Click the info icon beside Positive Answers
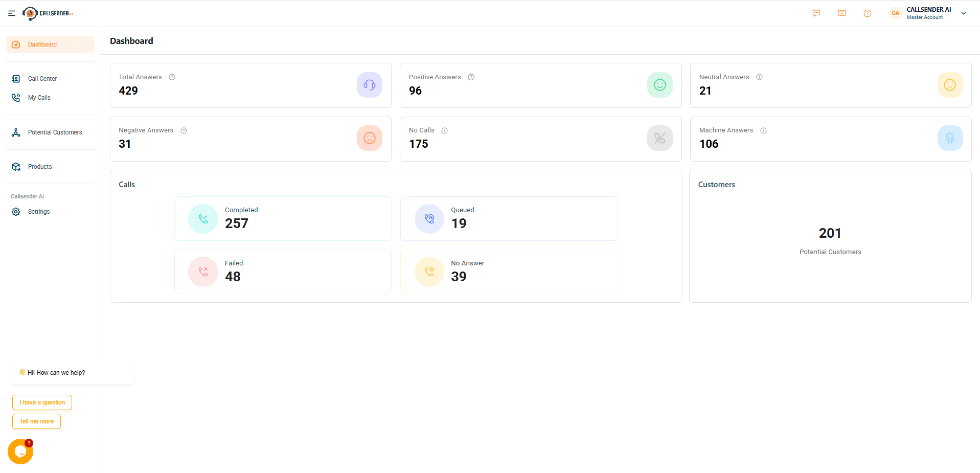980x473 pixels. pyautogui.click(x=471, y=77)
